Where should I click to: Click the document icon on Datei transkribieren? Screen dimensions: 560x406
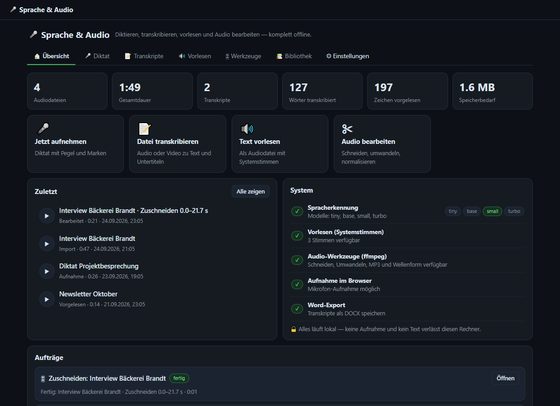(x=145, y=129)
